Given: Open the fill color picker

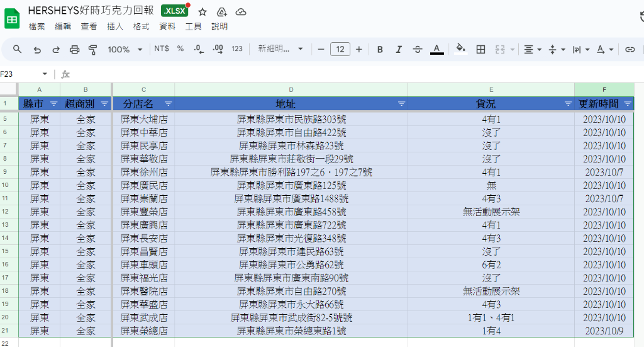Looking at the screenshot, I should coord(460,49).
